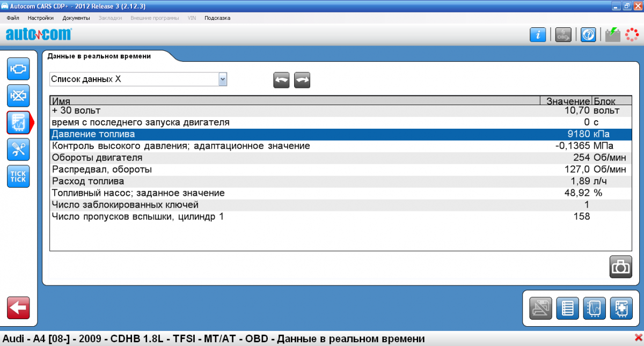The image size is (644, 346).
Task: Check the battery voltage status icon
Action: click(612, 35)
